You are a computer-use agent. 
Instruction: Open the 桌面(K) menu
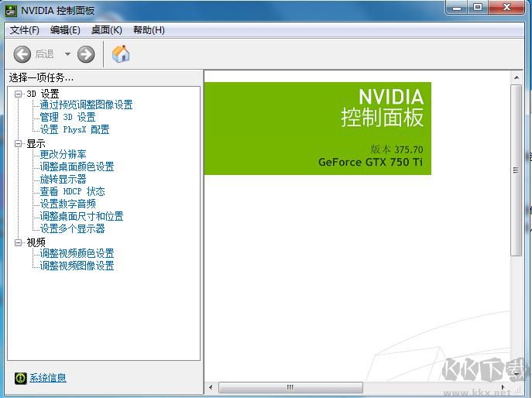[x=107, y=30]
